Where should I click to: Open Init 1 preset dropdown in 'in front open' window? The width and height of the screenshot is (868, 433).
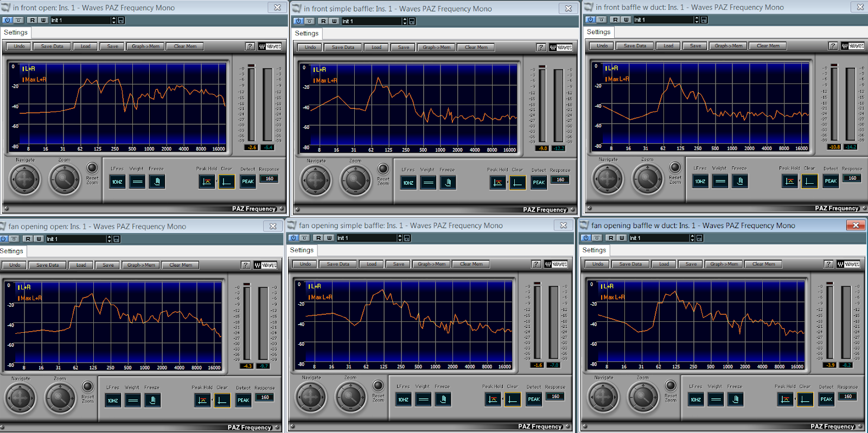coord(83,20)
